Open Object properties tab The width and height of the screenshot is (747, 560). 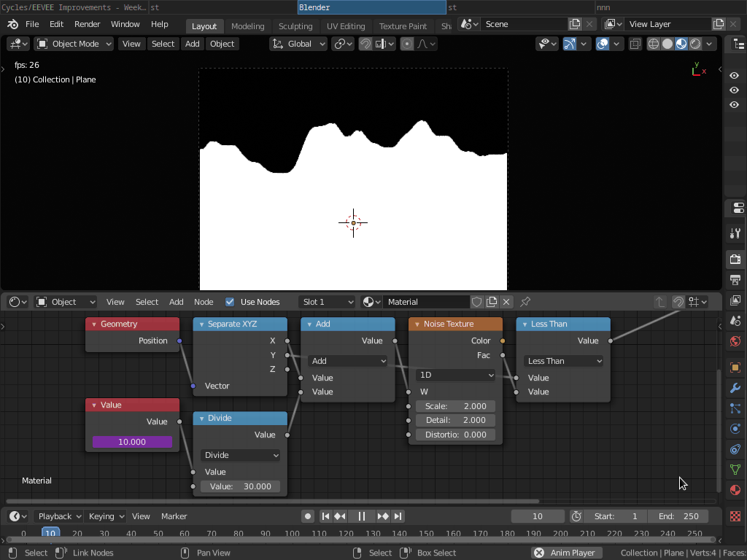point(735,367)
